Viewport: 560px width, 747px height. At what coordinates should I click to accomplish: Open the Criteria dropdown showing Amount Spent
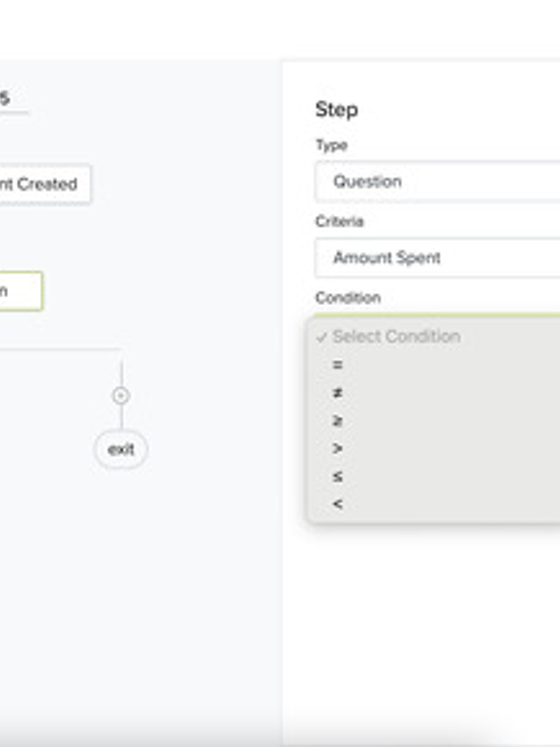437,258
